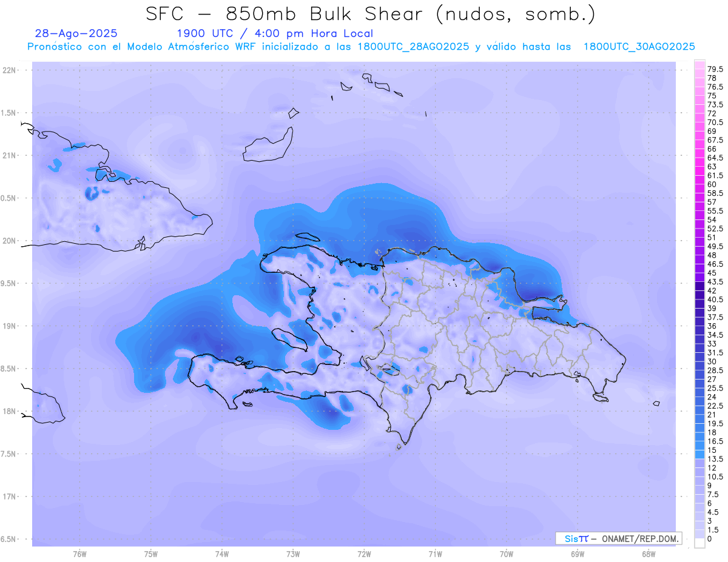Click the SisTT – ONAMET/REP.DOM. label

pyautogui.click(x=619, y=538)
